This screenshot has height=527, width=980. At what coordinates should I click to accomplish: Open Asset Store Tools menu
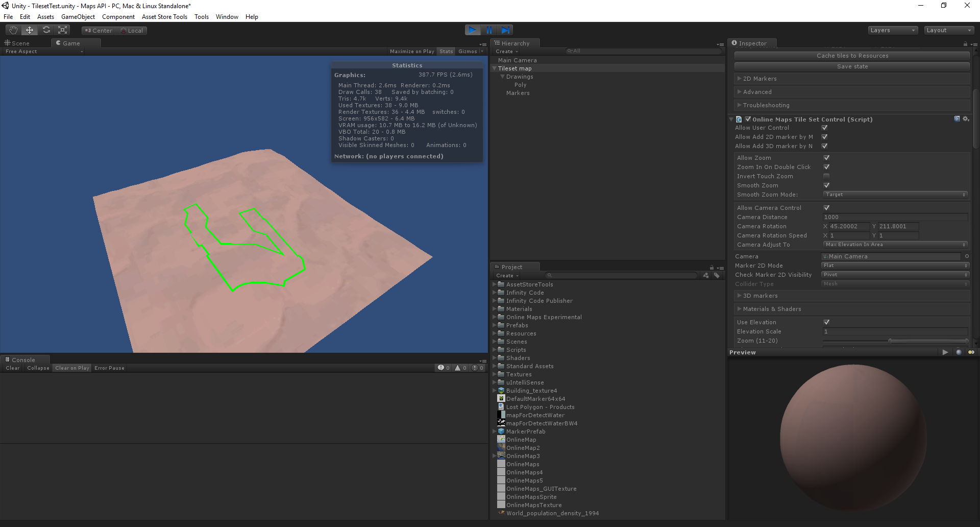pos(164,17)
